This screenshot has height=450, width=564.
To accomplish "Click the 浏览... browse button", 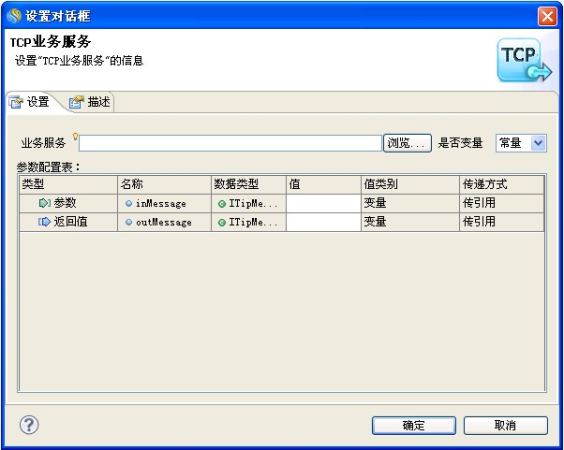I will pos(407,143).
